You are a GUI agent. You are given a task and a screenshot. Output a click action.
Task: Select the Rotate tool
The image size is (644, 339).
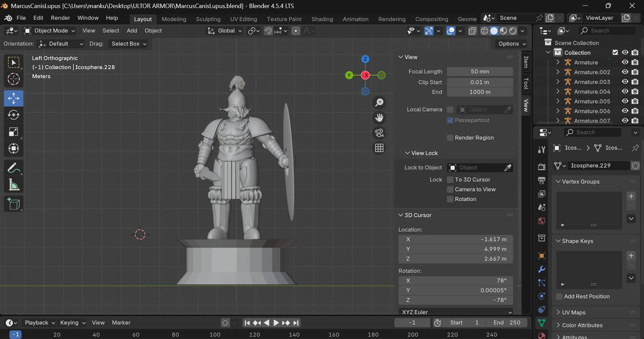pyautogui.click(x=14, y=115)
